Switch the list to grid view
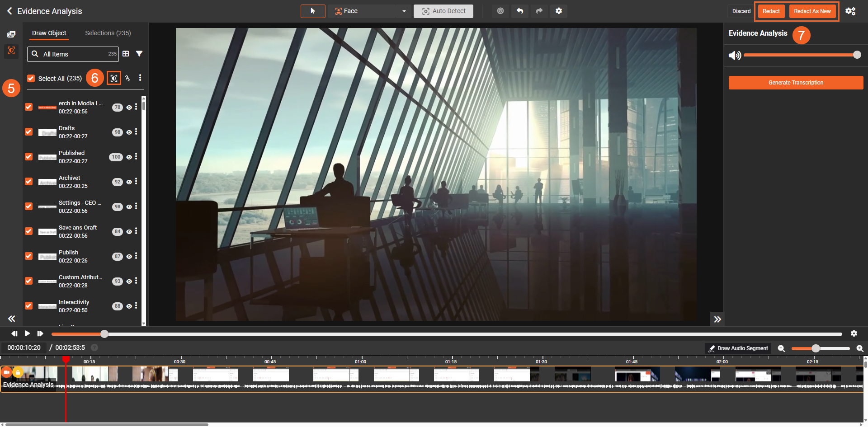868x427 pixels. point(126,54)
